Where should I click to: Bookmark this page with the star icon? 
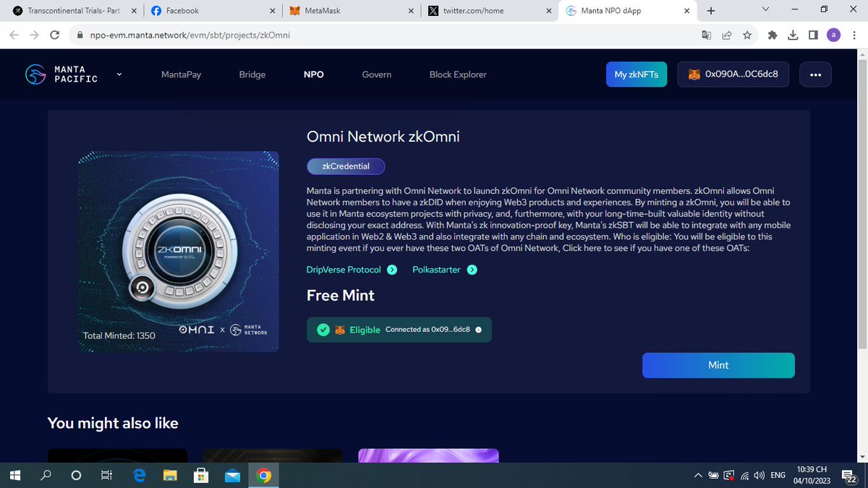tap(747, 35)
